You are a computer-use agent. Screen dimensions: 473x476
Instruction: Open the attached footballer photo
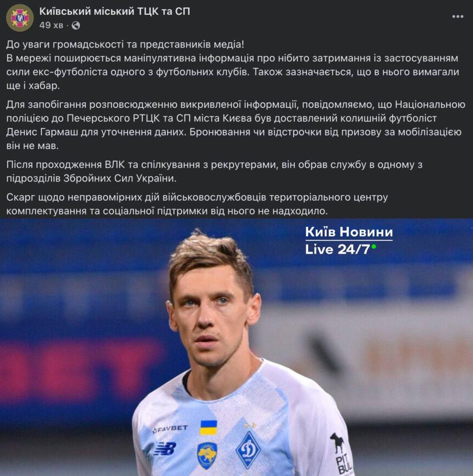click(x=236, y=347)
